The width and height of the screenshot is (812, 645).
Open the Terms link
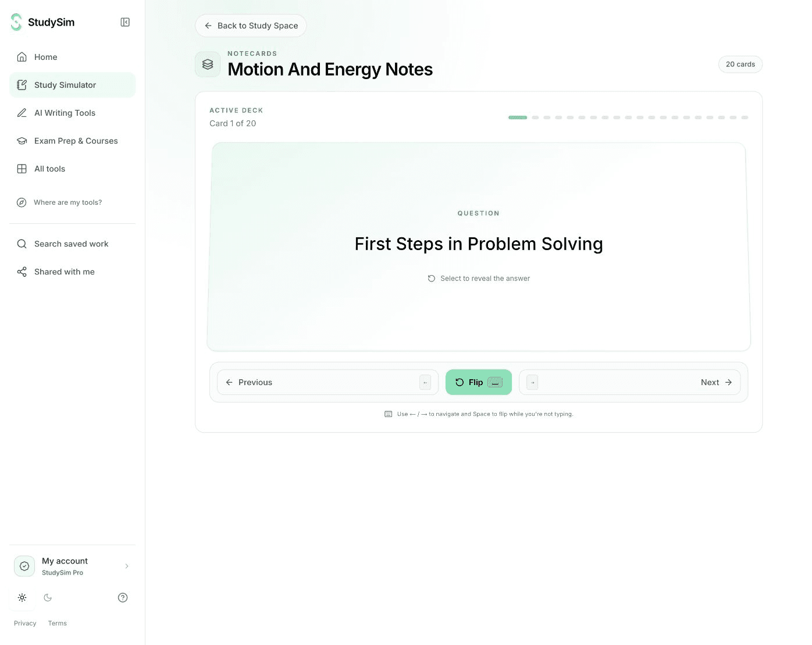[x=58, y=623]
